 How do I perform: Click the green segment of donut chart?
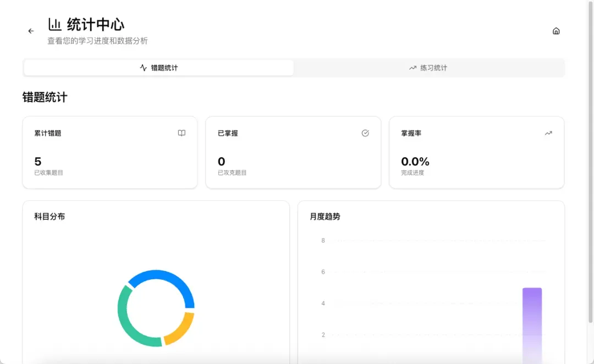point(128,324)
